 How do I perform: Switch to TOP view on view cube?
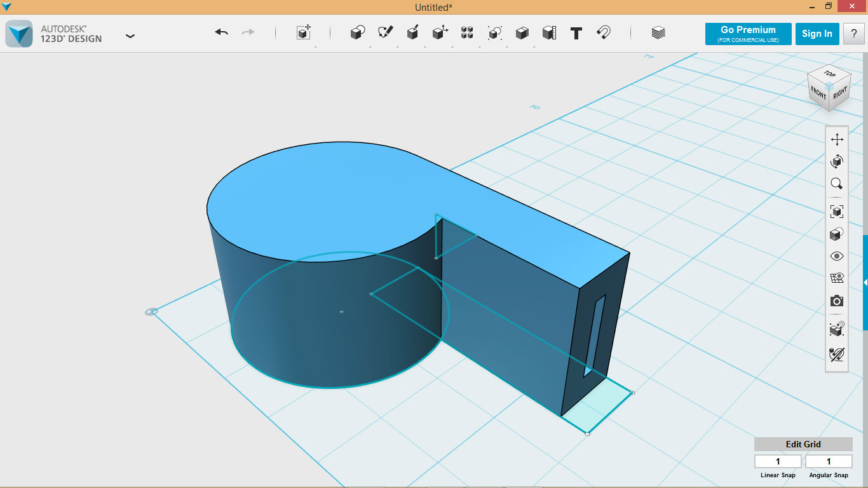[830, 74]
